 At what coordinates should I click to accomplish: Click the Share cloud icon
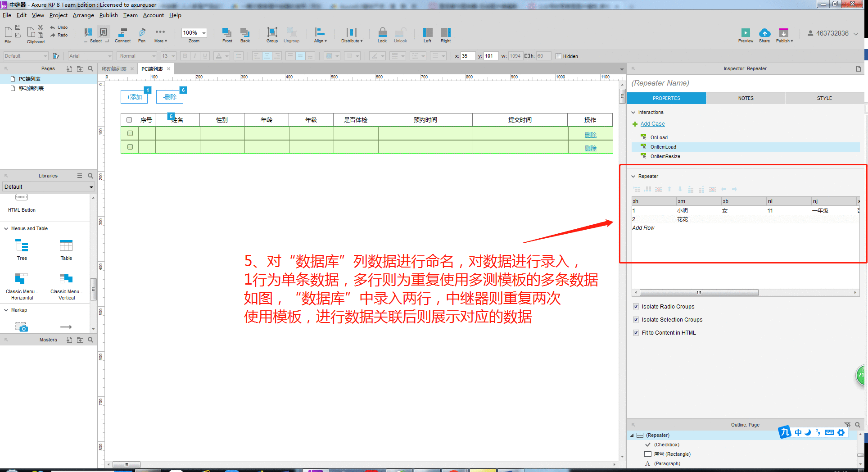(764, 33)
